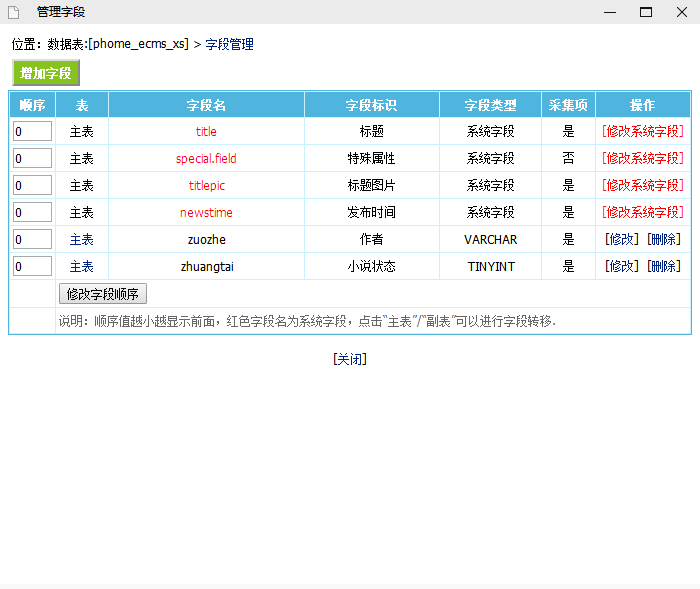The image size is (700, 589).
Task: Click 修改 link for the zuozhe field
Action: click(622, 239)
